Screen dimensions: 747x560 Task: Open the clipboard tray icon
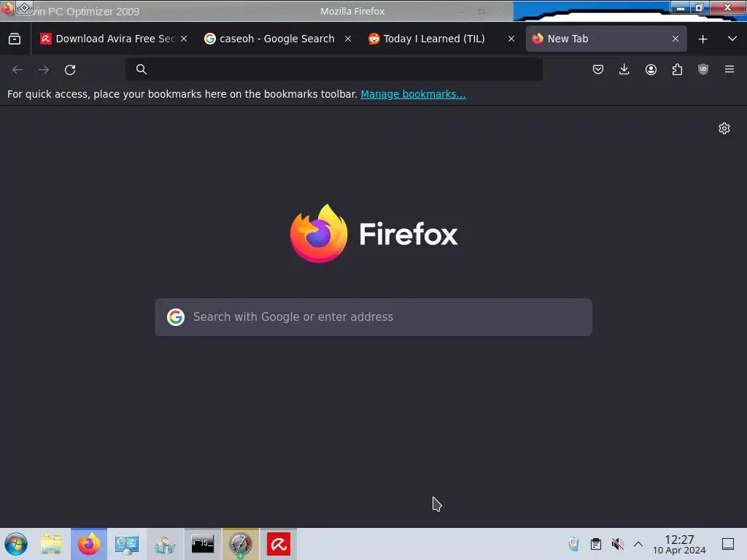coord(595,544)
